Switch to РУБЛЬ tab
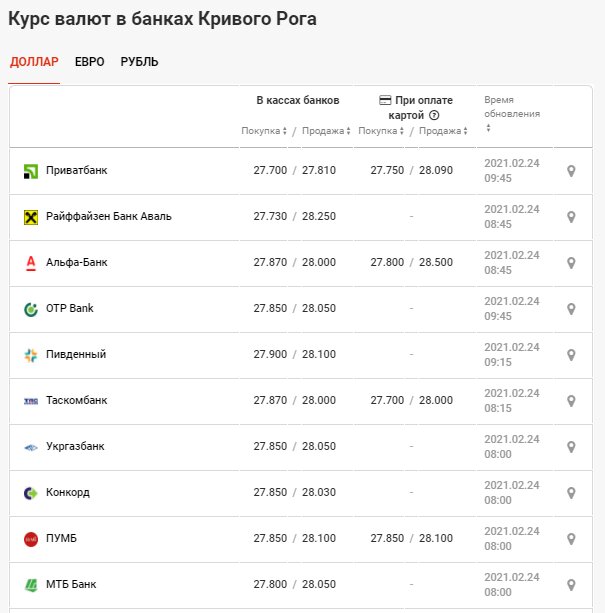Image resolution: width=605 pixels, height=613 pixels. point(139,62)
